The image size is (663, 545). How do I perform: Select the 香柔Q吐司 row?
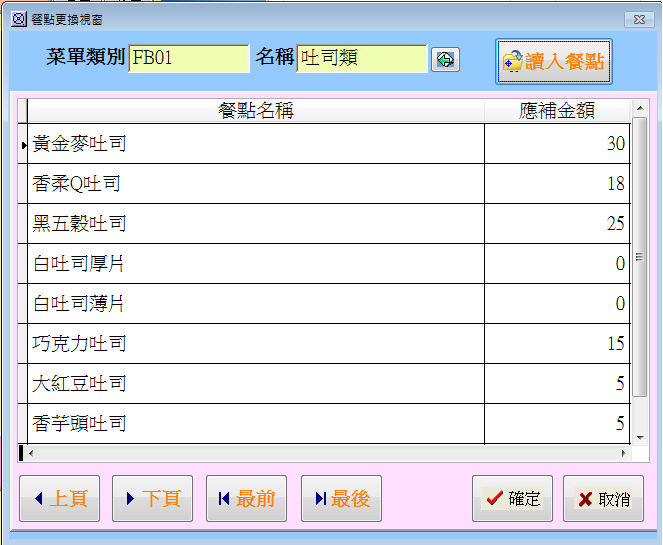click(x=255, y=184)
